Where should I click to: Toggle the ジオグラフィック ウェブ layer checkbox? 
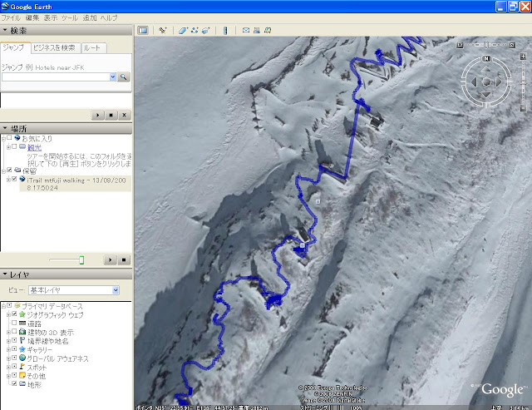coord(14,314)
